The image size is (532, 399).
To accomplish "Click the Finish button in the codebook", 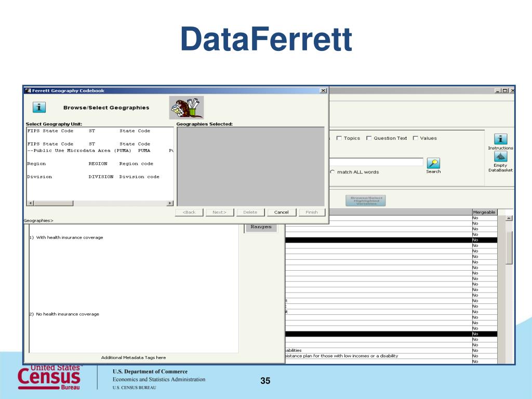I will pyautogui.click(x=312, y=212).
